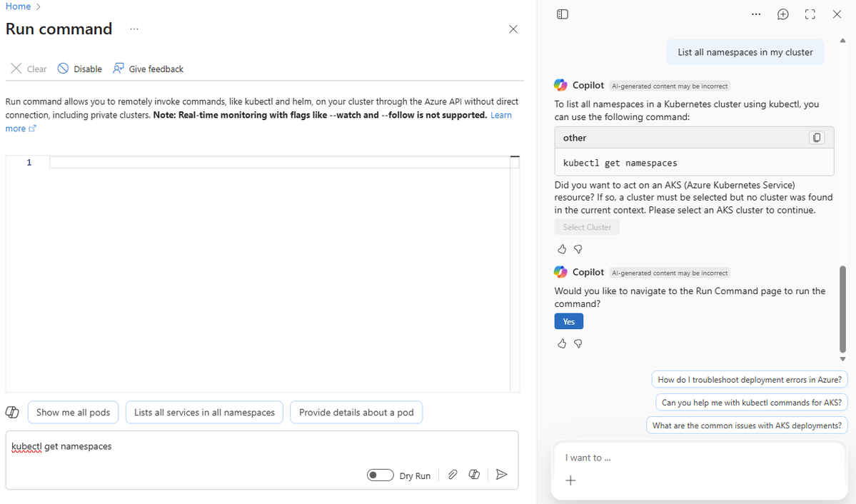Viewport: 856px width, 504px height.
Task: Go to Home breadcrumb
Action: [18, 6]
